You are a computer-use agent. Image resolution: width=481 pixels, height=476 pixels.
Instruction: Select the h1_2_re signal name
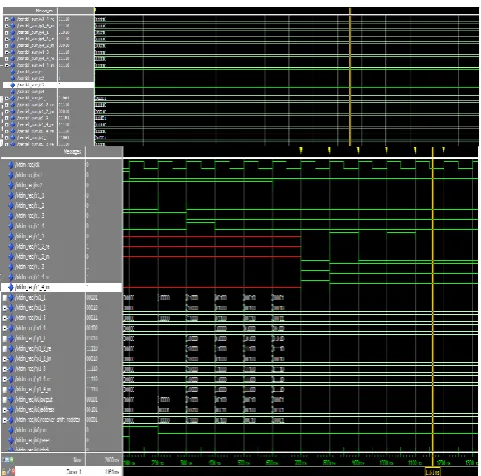32,247
